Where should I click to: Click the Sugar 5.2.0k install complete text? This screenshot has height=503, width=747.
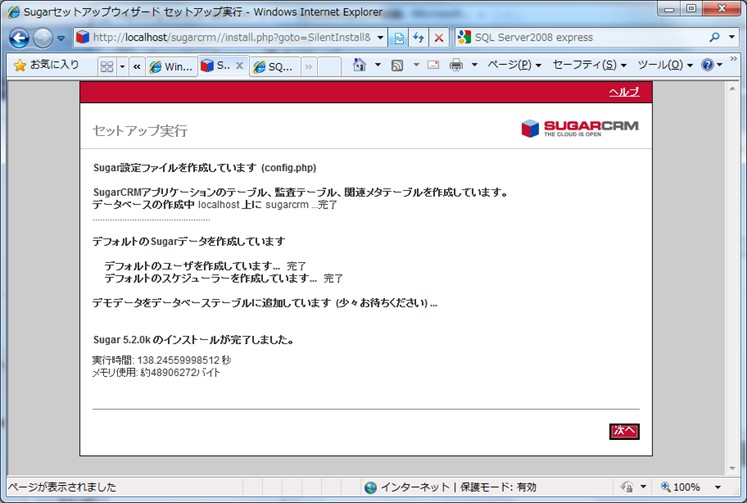click(x=194, y=340)
